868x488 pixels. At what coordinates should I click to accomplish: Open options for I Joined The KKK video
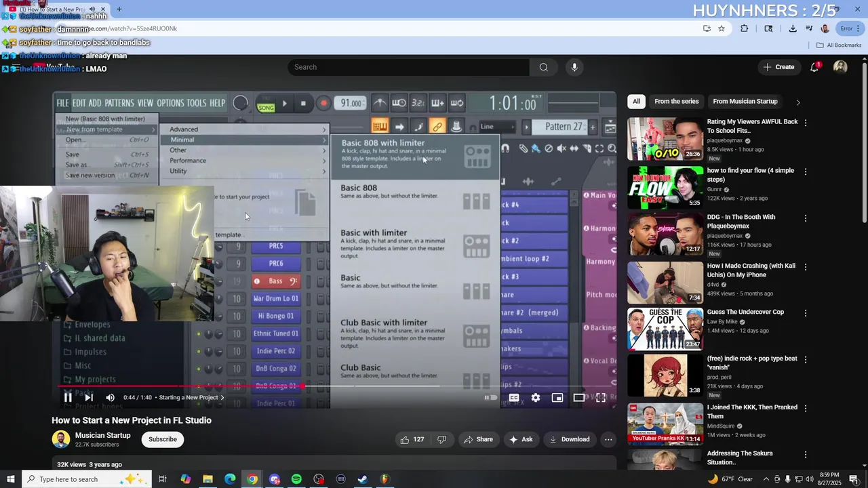pyautogui.click(x=806, y=408)
